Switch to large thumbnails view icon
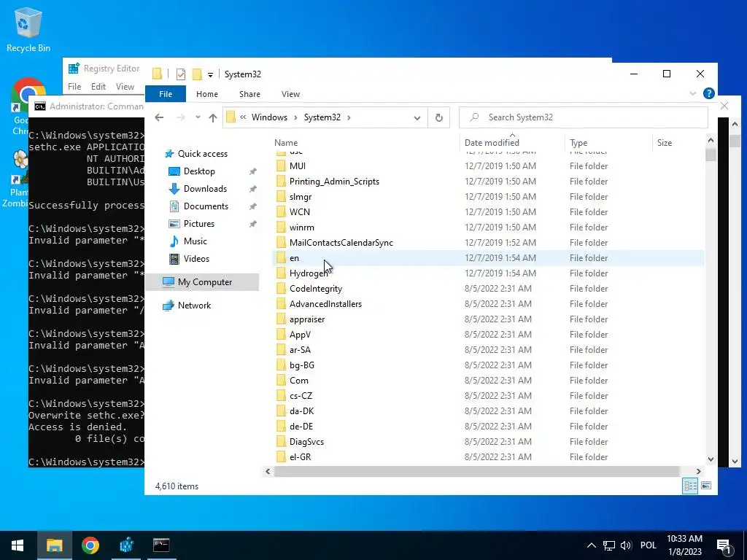 click(x=706, y=486)
